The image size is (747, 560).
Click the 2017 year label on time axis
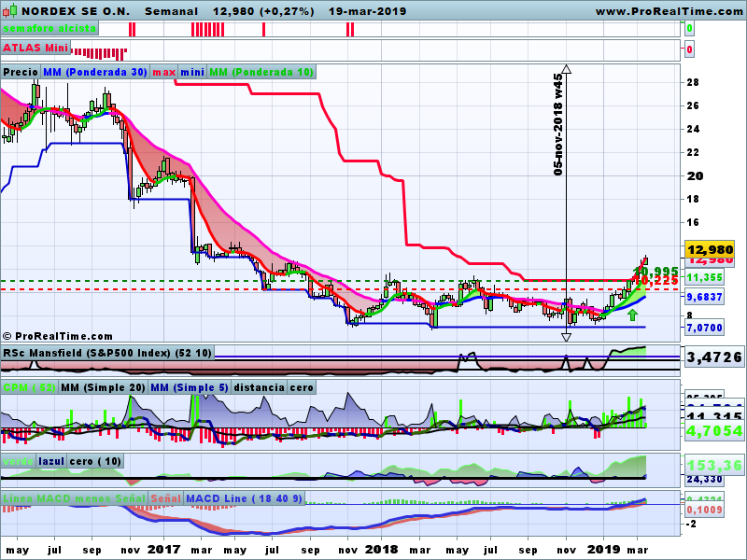163,549
